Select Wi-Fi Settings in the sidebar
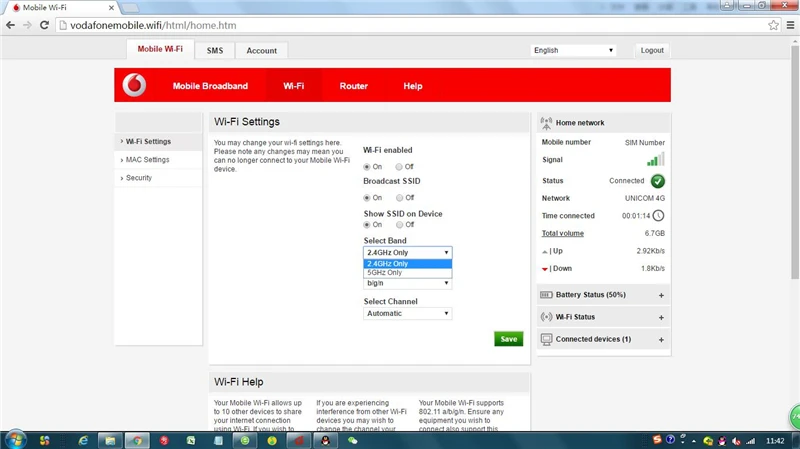Viewport: 800px width, 449px height. pos(159,141)
